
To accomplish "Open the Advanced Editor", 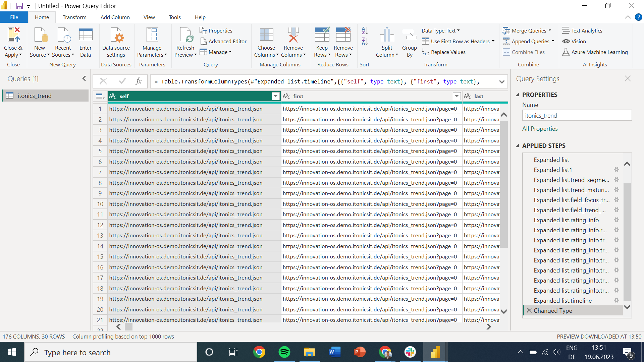I will coord(223,41).
